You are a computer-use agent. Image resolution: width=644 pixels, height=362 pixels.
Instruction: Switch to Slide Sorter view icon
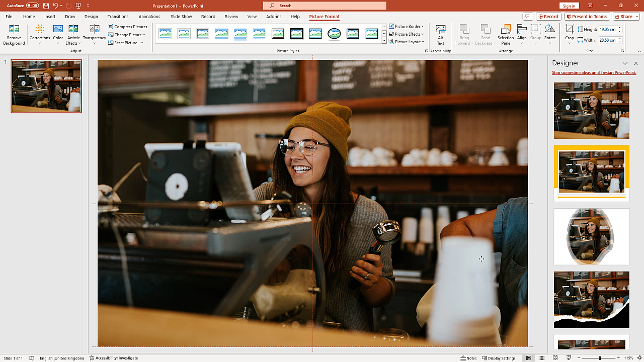(x=542, y=358)
